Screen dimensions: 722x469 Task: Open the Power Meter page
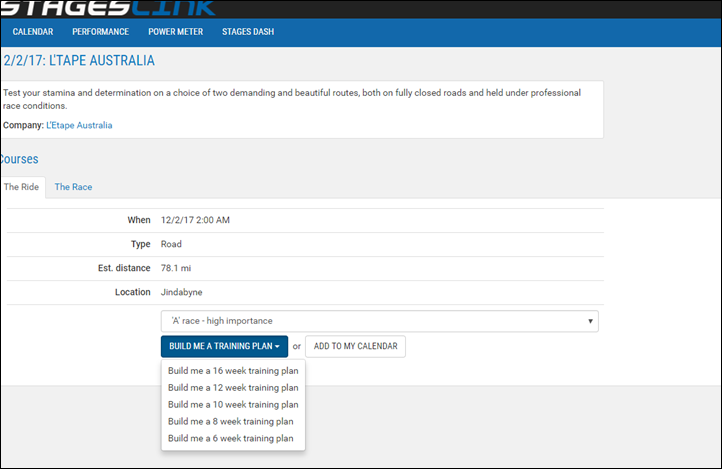pos(175,32)
